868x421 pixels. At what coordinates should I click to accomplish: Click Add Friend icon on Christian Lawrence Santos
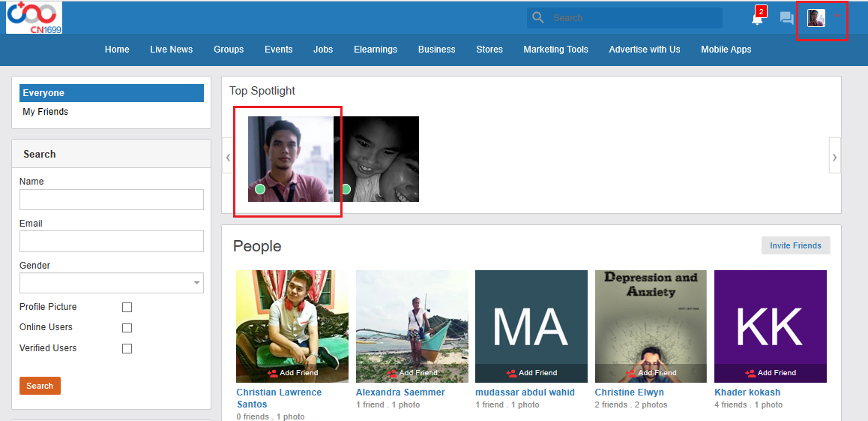coord(272,373)
